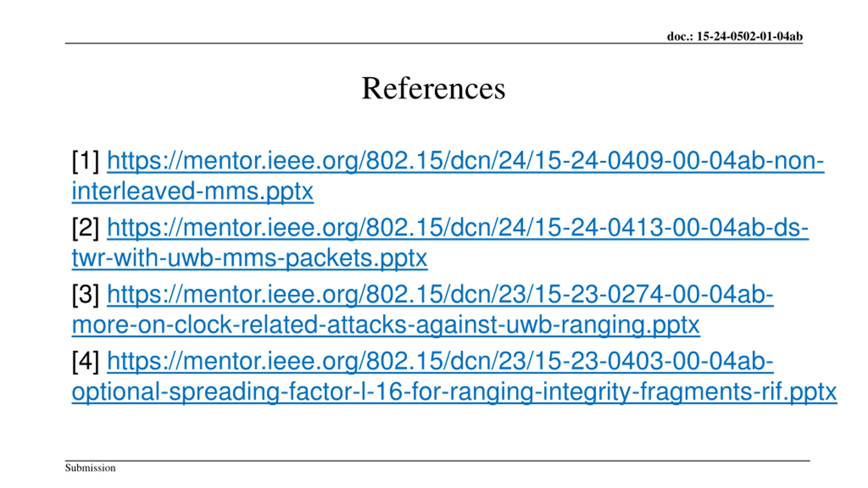
Task: Click the 'more-on-clock-related-attacks-against-uwb-ranging.pptx' line
Action: tap(386, 325)
